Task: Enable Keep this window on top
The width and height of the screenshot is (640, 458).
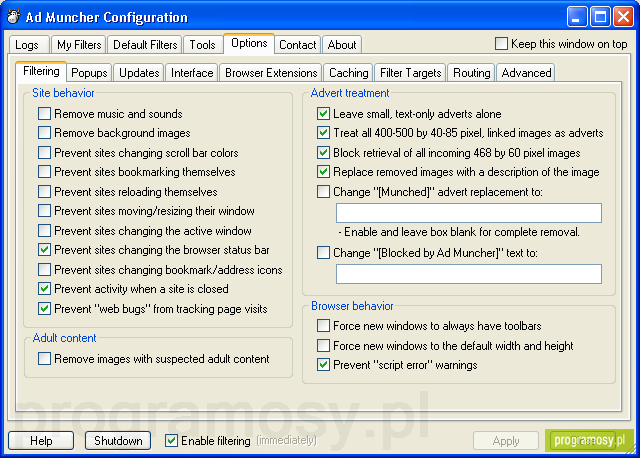Action: pos(501,44)
